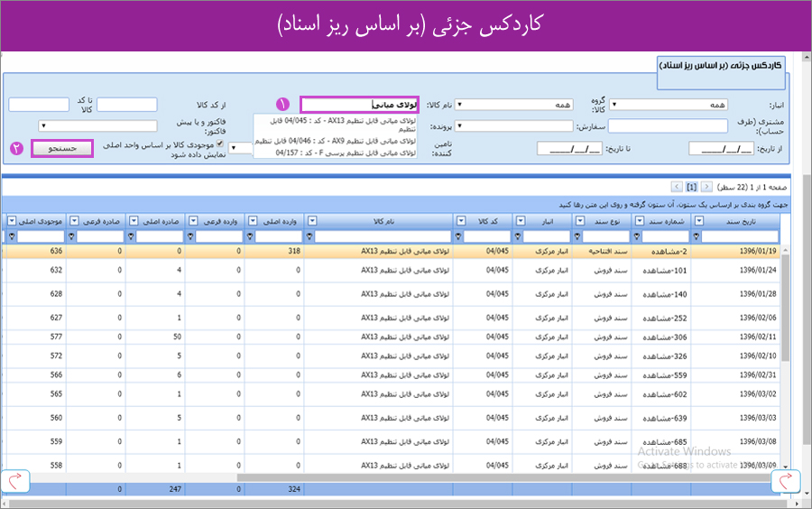Open the تامین کننده dropdown arrow

pyautogui.click(x=233, y=148)
